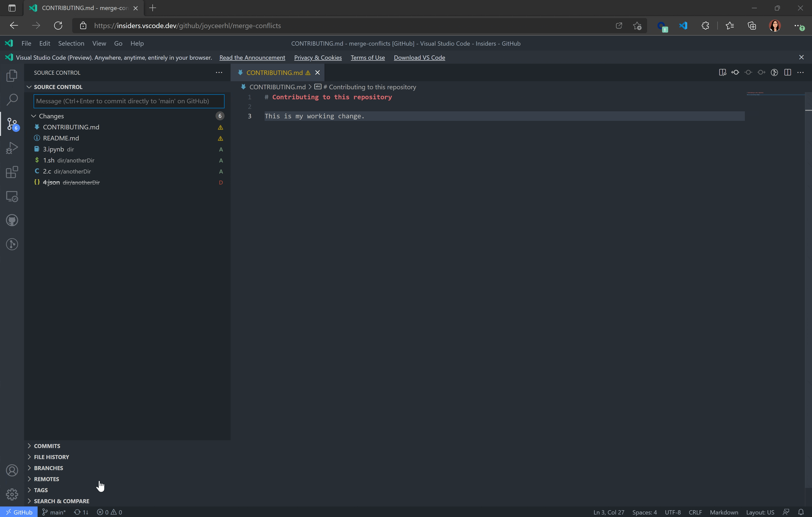
Task: Click Download VS Code link
Action: pyautogui.click(x=420, y=58)
